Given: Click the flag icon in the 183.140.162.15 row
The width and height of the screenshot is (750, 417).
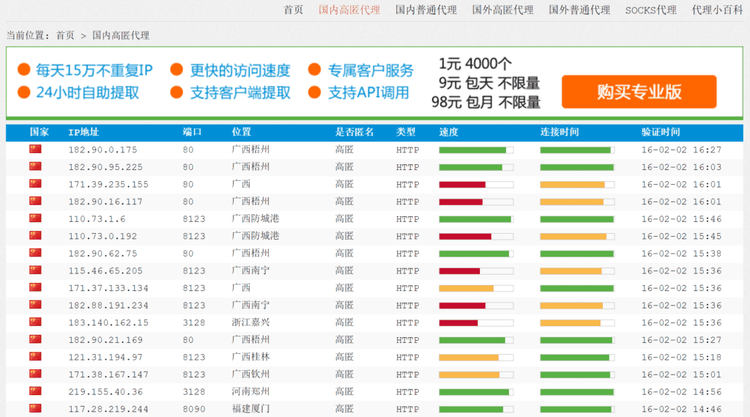Looking at the screenshot, I should pos(36,322).
